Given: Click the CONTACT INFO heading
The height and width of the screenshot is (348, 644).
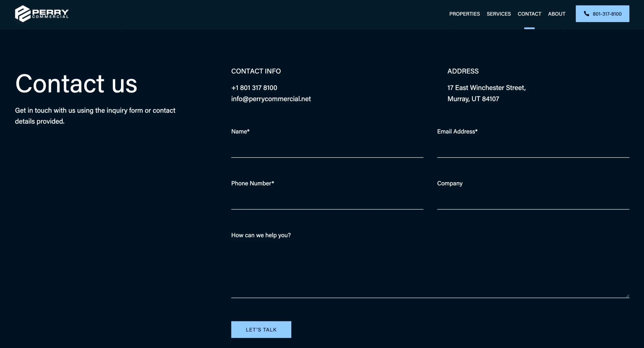Looking at the screenshot, I should tap(256, 71).
